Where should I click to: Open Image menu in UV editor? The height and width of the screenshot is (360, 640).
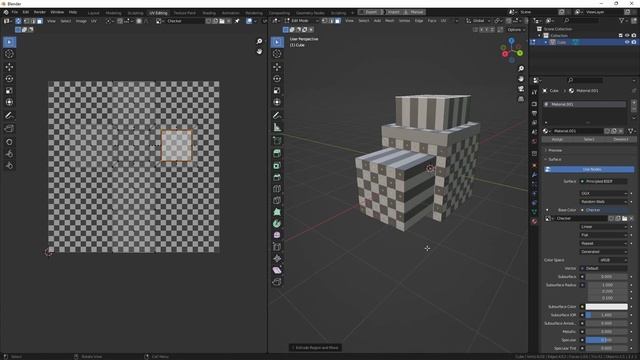pos(81,21)
